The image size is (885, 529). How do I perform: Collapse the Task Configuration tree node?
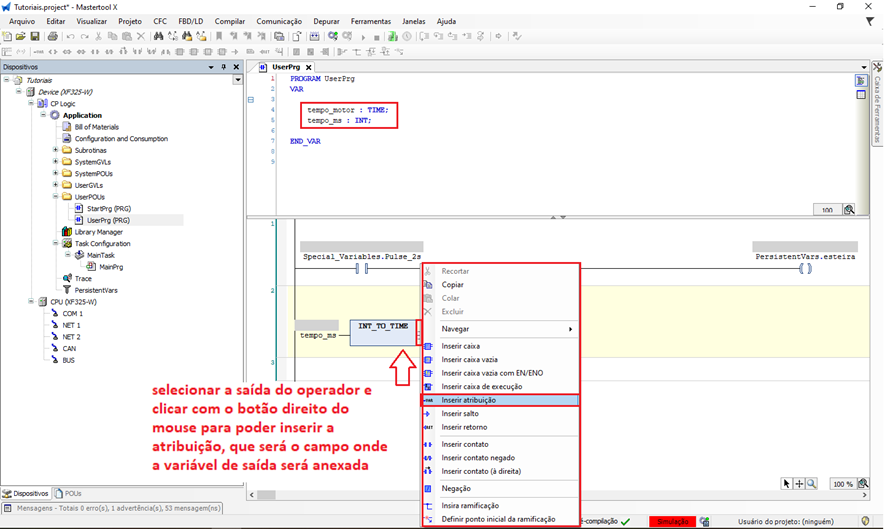(55, 244)
